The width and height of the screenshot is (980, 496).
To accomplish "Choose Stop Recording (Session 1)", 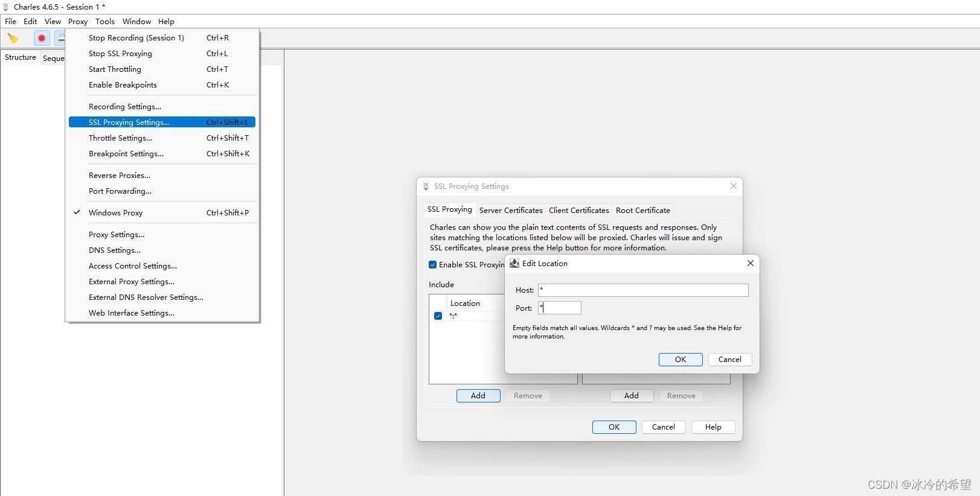I will (x=162, y=37).
